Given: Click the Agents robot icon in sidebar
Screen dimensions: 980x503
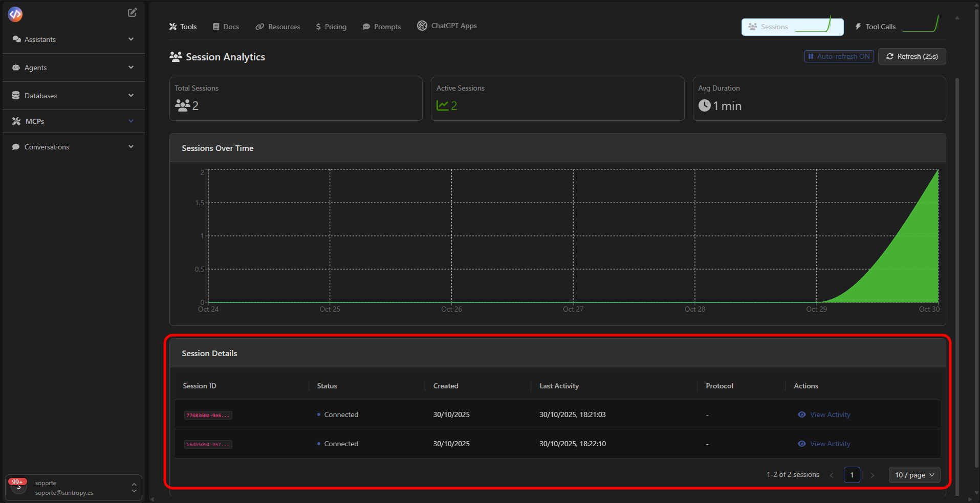Looking at the screenshot, I should [16, 68].
